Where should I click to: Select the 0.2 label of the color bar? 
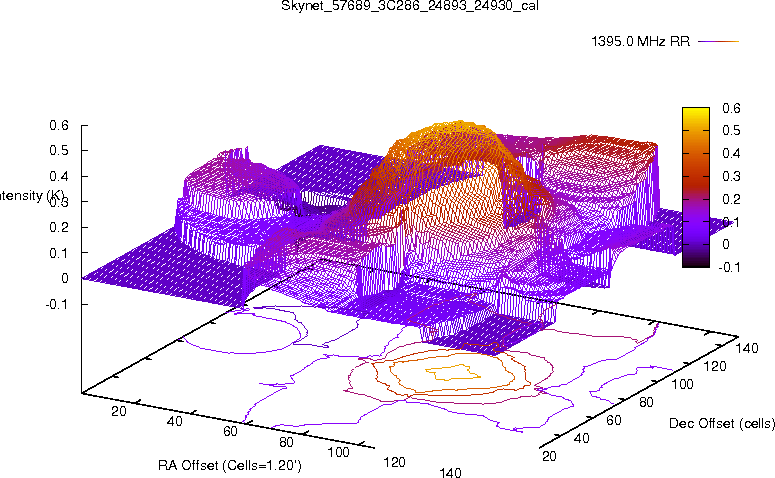(731, 199)
